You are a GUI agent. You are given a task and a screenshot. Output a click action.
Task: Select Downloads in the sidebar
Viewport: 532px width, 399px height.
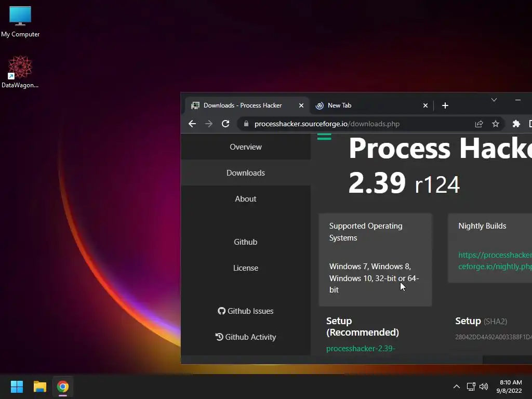click(246, 172)
